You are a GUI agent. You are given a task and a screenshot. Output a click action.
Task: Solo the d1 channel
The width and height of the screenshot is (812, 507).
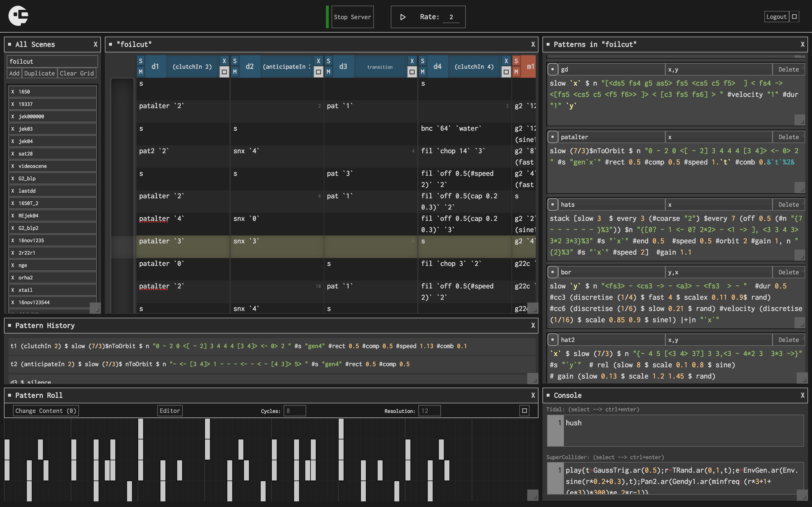[141, 61]
